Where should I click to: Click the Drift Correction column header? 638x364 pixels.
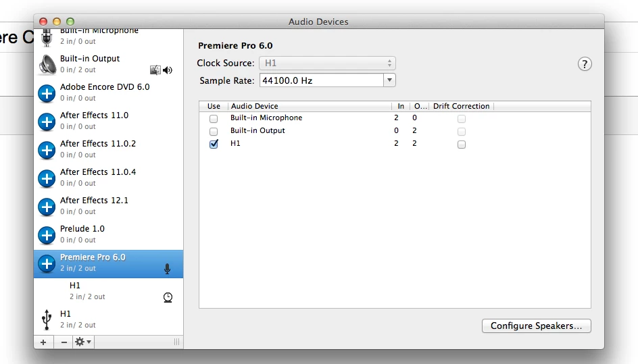[x=462, y=106]
